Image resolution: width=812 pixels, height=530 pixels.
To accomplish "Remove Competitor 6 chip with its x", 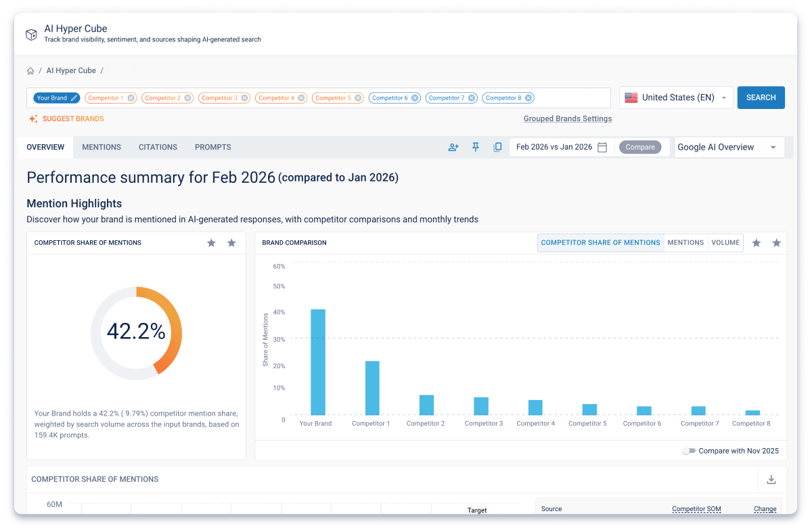I will (415, 98).
